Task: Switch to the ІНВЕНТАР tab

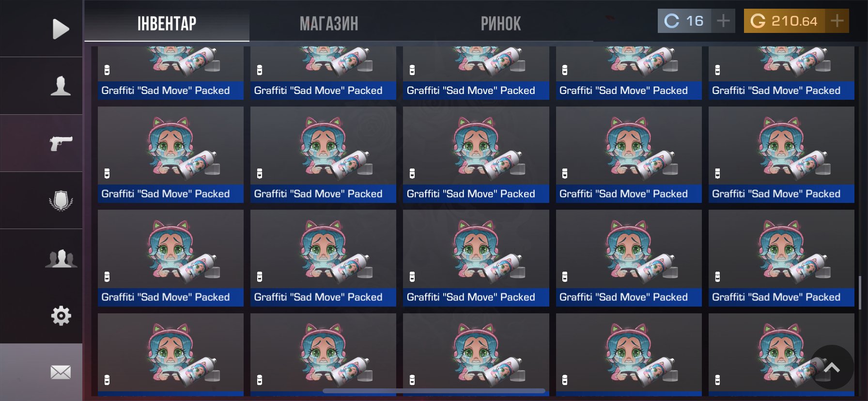Action: (x=167, y=24)
